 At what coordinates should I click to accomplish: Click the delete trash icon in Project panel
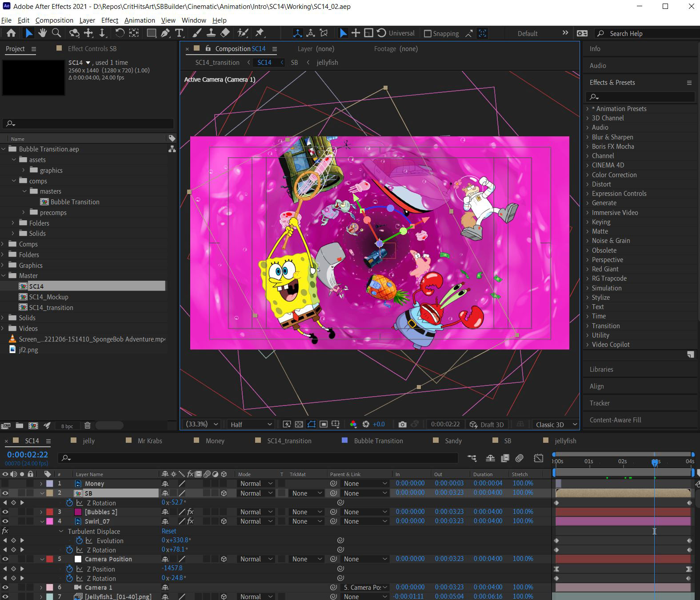coord(88,425)
